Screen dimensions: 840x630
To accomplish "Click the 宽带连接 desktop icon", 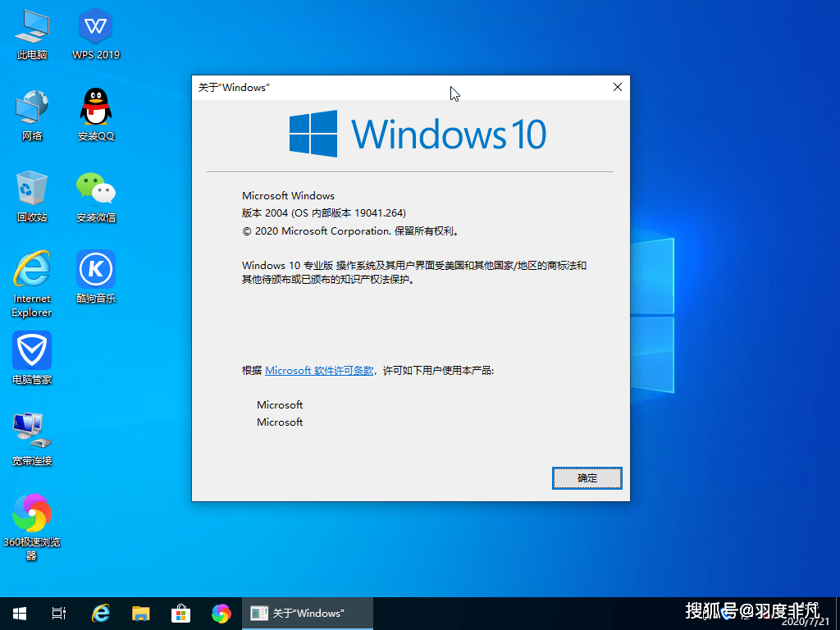I will point(32,440).
